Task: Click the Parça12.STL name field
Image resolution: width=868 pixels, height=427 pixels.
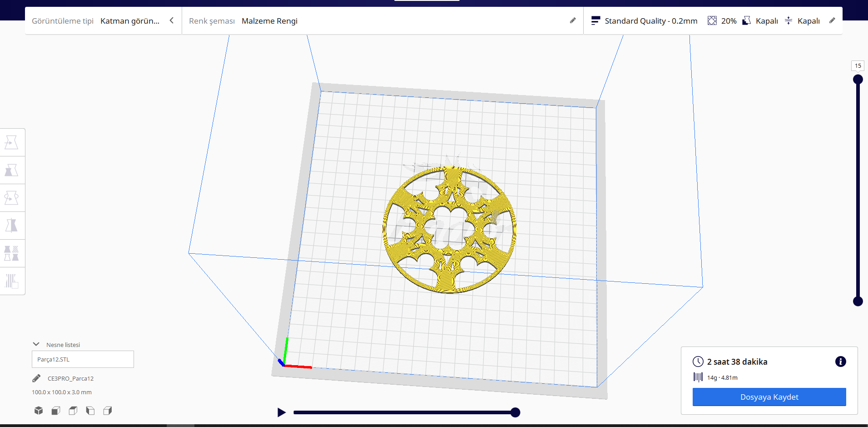Action: tap(82, 359)
